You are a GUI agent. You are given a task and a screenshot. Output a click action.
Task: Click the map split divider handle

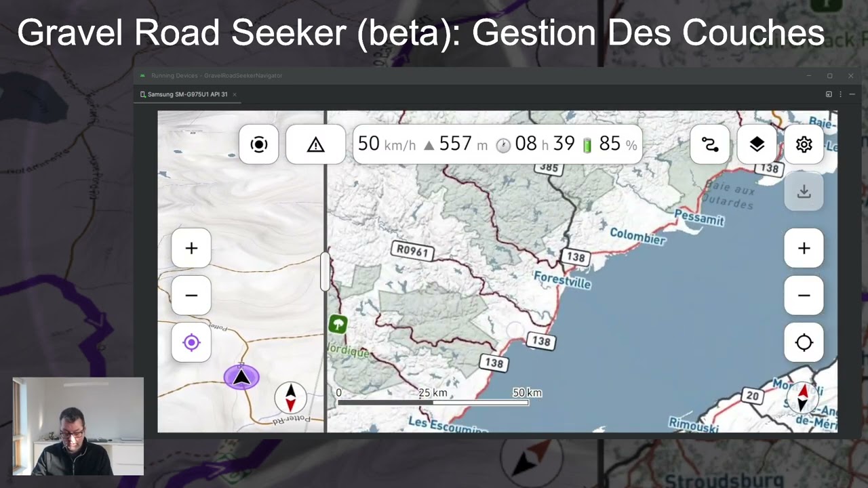click(x=325, y=272)
